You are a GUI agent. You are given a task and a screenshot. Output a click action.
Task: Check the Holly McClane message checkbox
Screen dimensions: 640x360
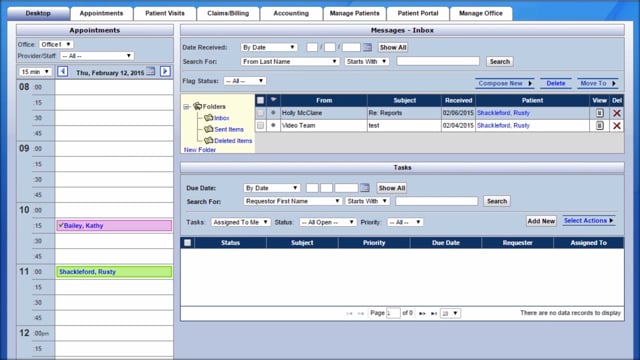(260, 113)
